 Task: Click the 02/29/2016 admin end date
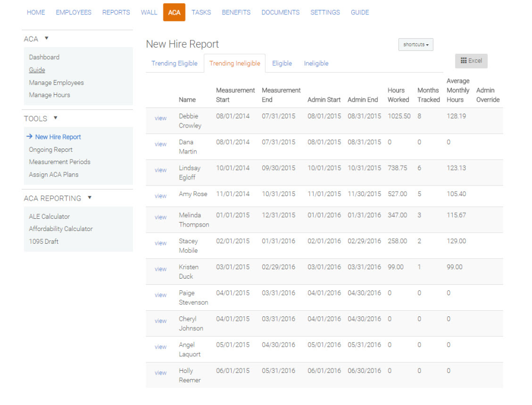[365, 241]
